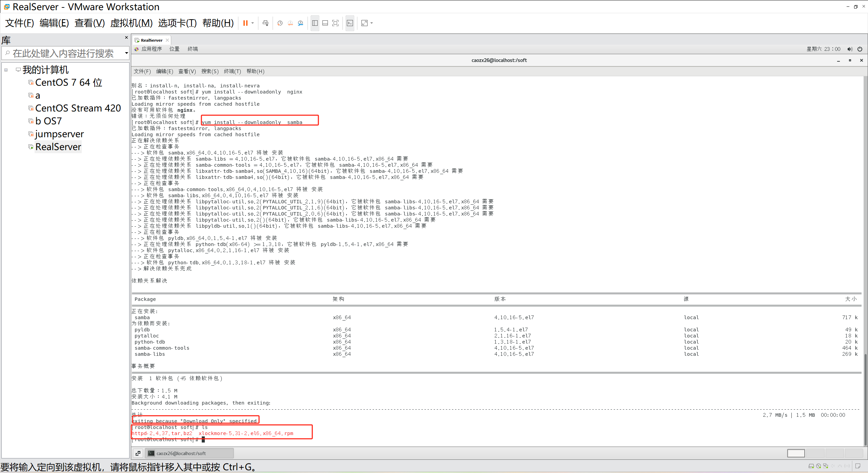Click the caozx26@localhost:/soft taskbar button
The width and height of the screenshot is (868, 473).
pyautogui.click(x=189, y=453)
